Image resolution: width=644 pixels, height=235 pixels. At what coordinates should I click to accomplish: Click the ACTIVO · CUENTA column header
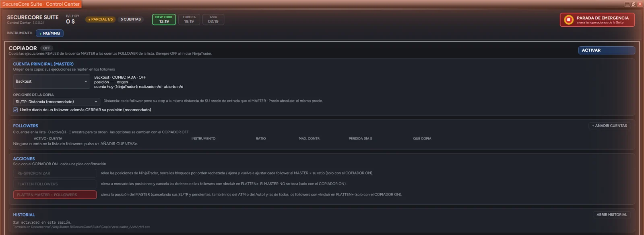[x=48, y=139]
